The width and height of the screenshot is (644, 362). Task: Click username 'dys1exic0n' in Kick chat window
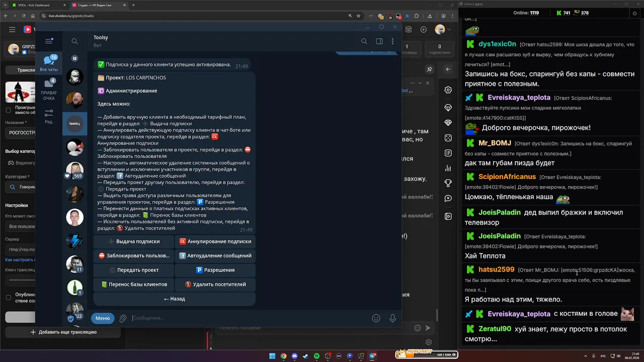tap(497, 44)
